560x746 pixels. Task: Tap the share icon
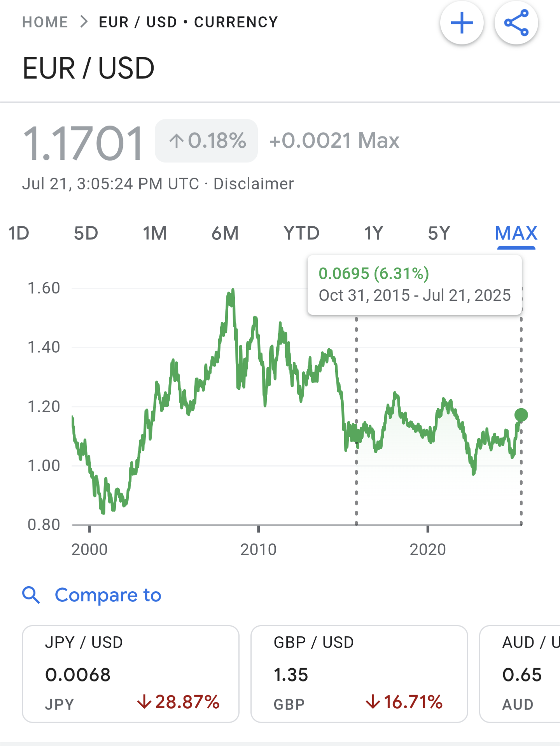coord(516,23)
